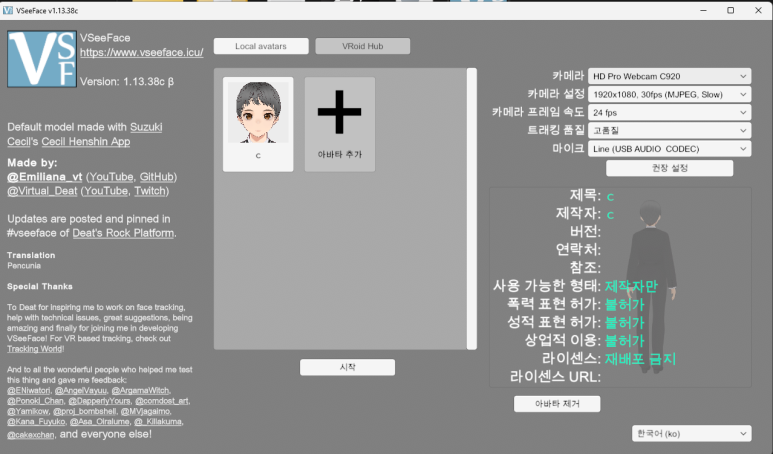Open Emiliana's YouTube link

pyautogui.click(x=111, y=177)
